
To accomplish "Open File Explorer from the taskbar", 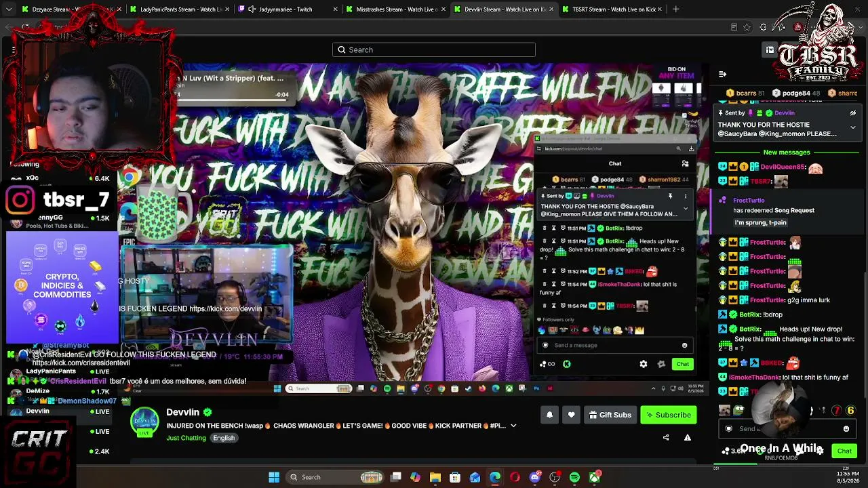I will pos(435,477).
